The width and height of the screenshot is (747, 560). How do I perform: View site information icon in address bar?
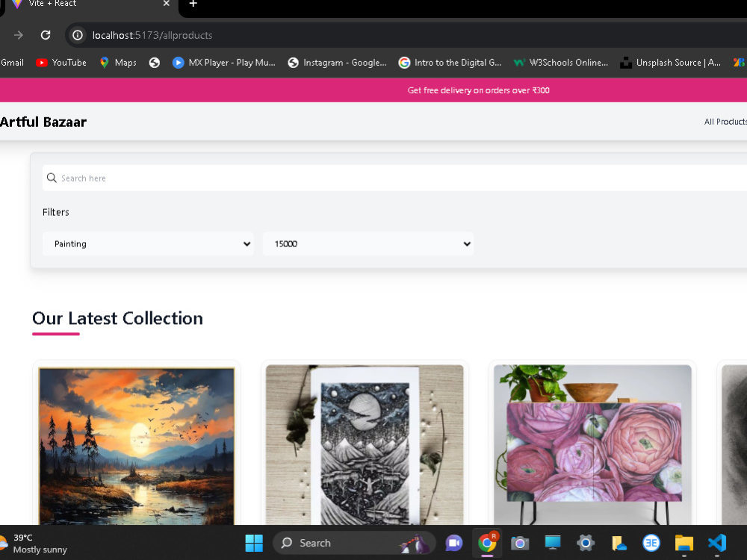pos(77,35)
